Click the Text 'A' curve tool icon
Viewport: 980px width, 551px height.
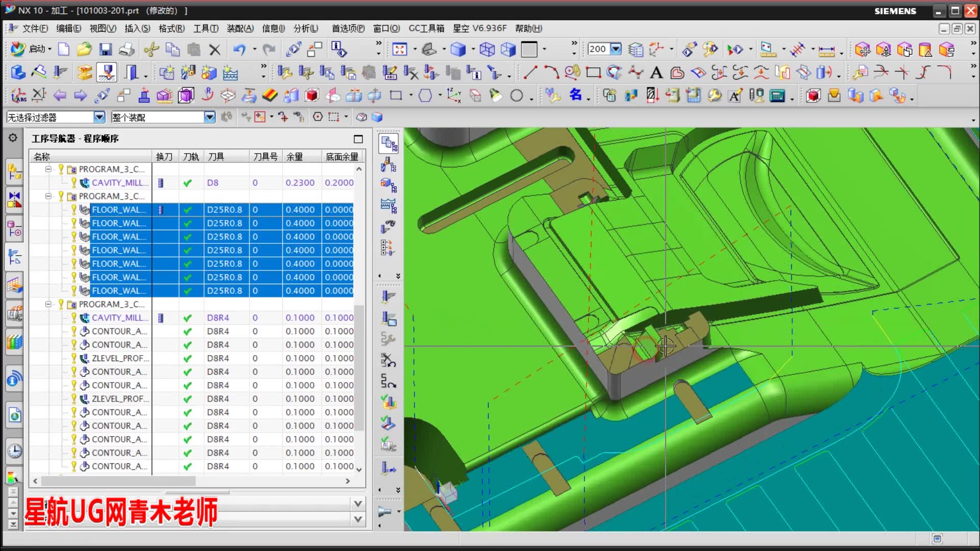(x=656, y=73)
